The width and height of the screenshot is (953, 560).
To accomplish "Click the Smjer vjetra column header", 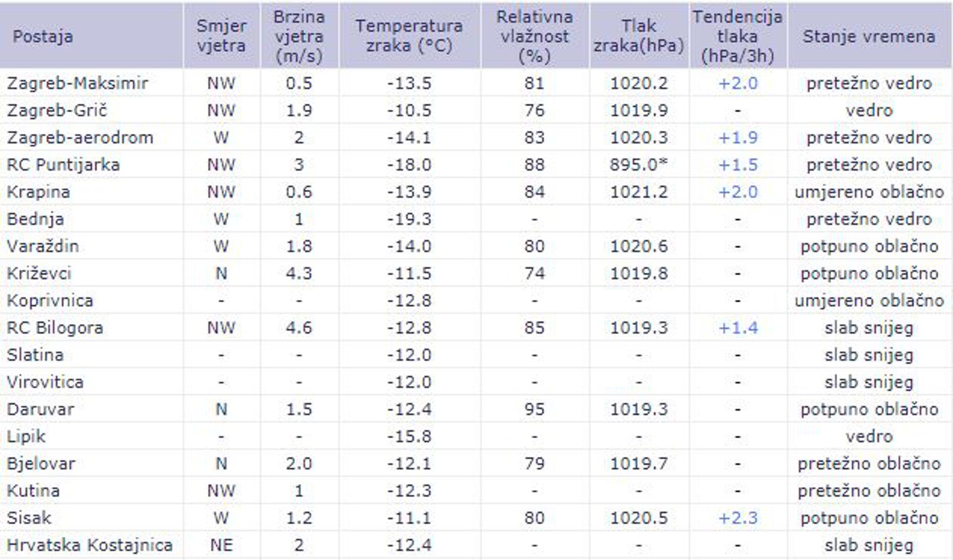I will (x=221, y=36).
